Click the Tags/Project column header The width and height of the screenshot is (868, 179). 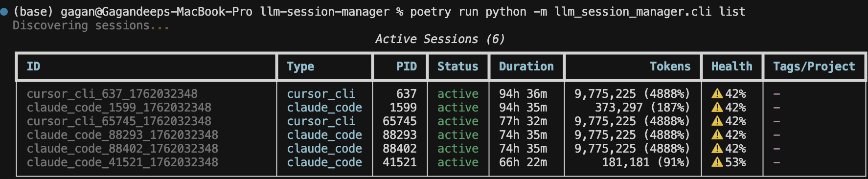click(814, 67)
